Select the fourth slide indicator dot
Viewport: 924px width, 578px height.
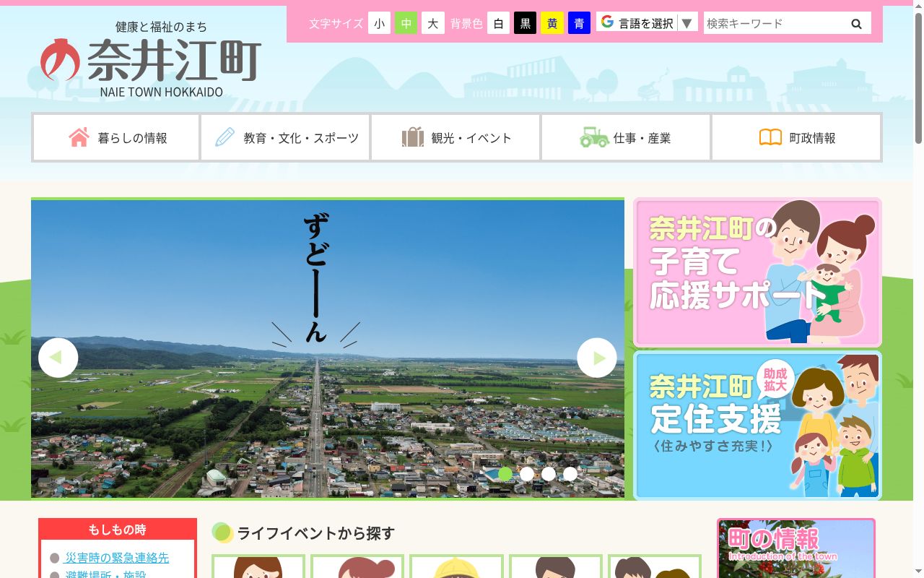570,474
